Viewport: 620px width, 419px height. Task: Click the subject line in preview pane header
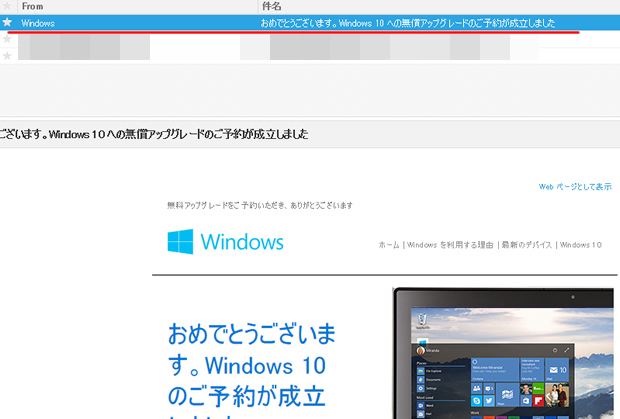tap(154, 134)
